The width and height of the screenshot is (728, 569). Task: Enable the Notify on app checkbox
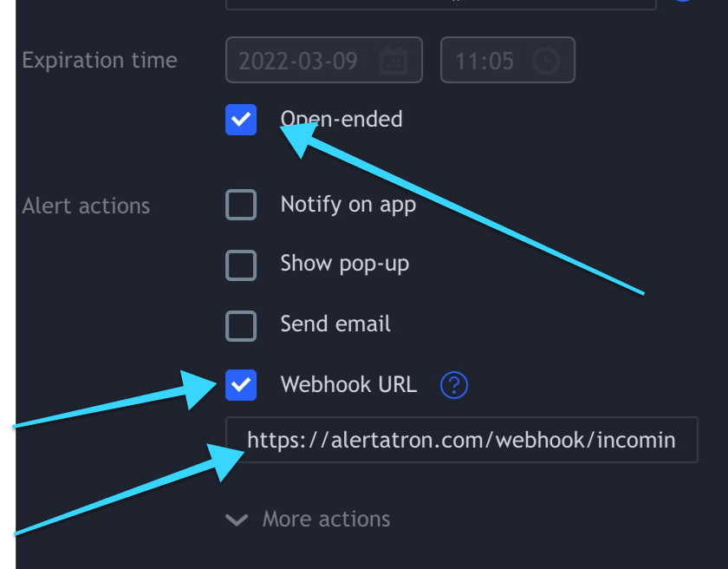tap(241, 205)
